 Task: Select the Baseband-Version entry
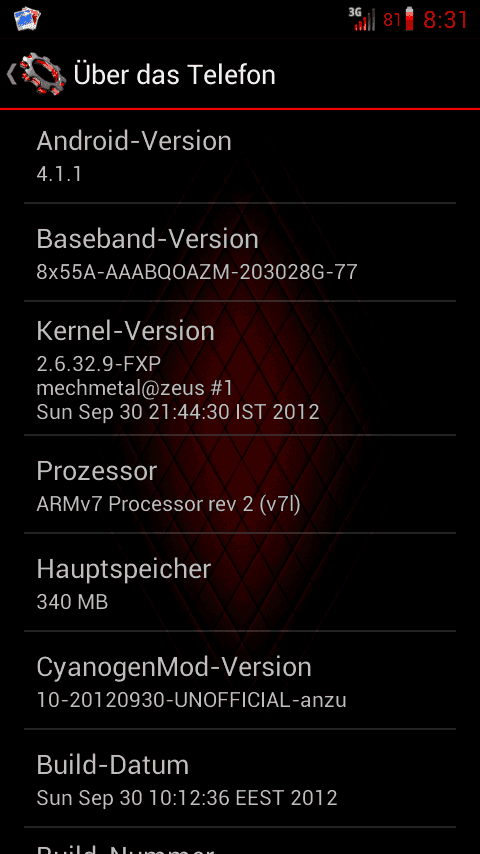click(240, 252)
